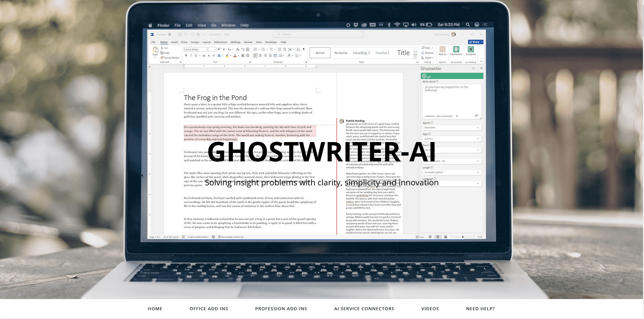This screenshot has width=644, height=319.
Task: Go to the VIDEOS page
Action: (x=430, y=309)
